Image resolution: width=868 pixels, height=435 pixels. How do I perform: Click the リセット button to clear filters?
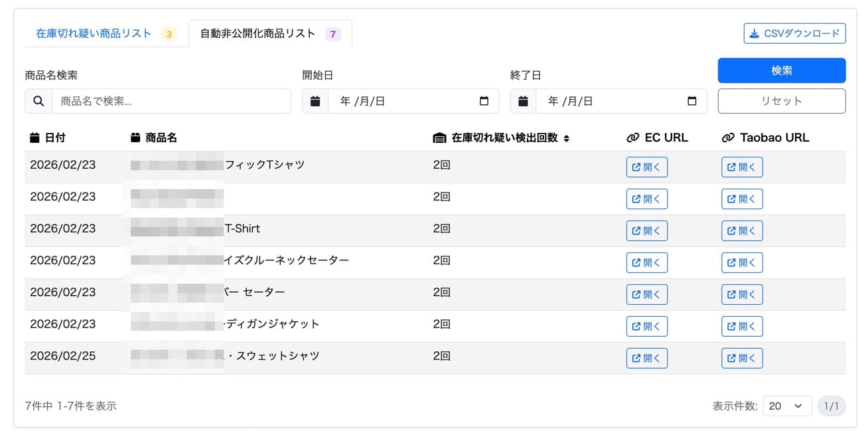[x=781, y=101]
